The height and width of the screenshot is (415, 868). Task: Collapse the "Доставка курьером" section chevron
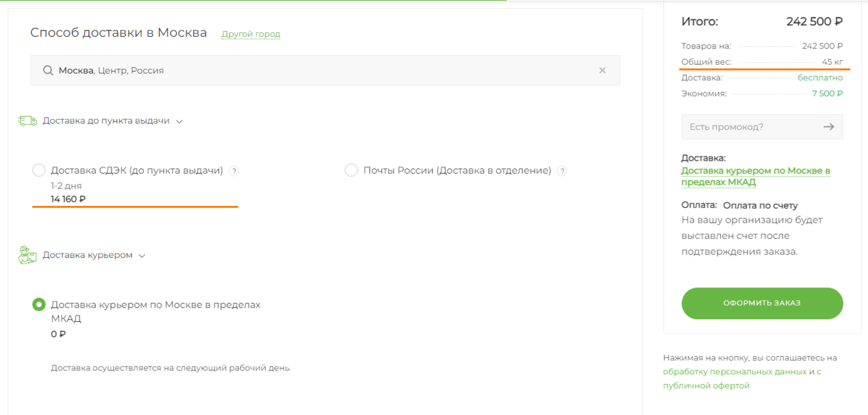142,256
